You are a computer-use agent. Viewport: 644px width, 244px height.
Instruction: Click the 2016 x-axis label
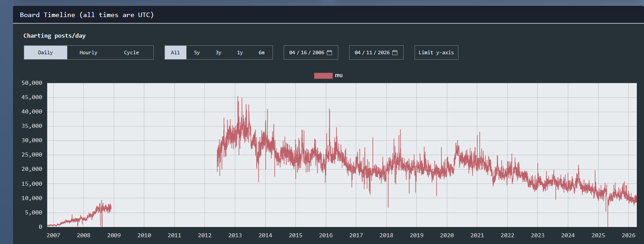[x=326, y=235]
